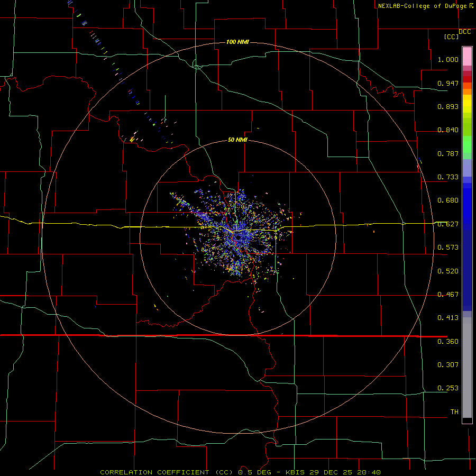The width and height of the screenshot is (476, 476).
Task: Select the 0.787 scale value
Action: 448,153
